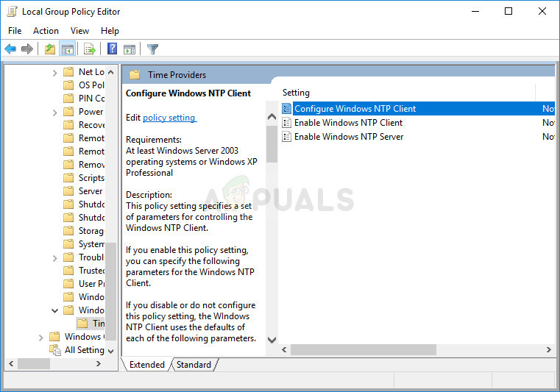Switch to the Standard tab
The height and width of the screenshot is (392, 560).
point(194,365)
